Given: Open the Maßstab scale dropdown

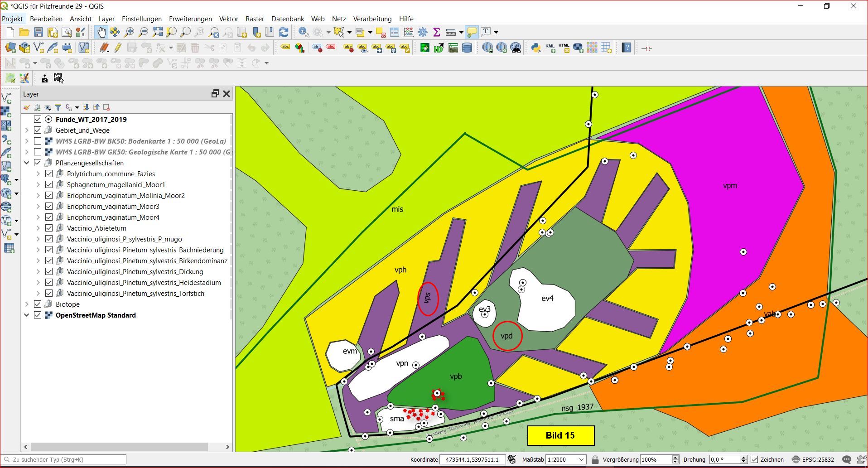Looking at the screenshot, I should 581,459.
